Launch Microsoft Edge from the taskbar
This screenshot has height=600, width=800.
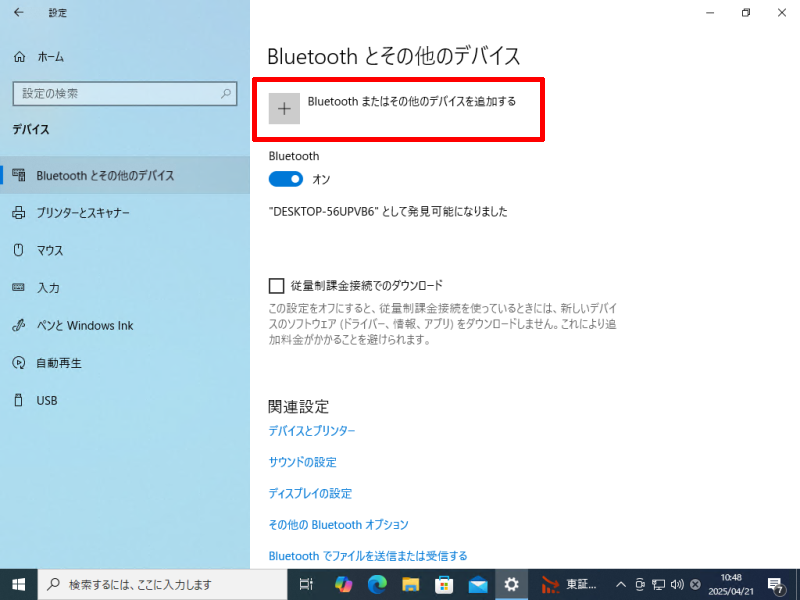(x=377, y=585)
